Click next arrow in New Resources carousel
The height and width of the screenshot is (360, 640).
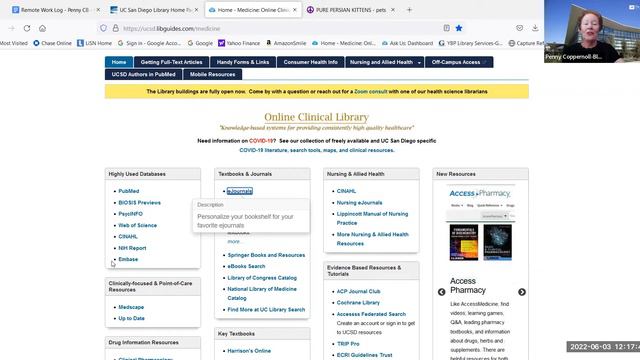pos(522,292)
